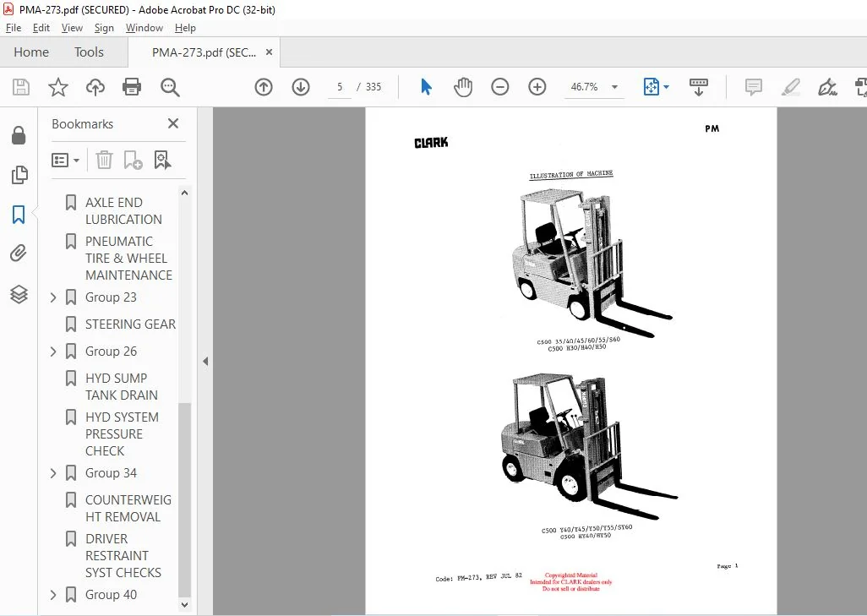This screenshot has width=867, height=616.
Task: Select the highlighter pen tool
Action: [791, 87]
